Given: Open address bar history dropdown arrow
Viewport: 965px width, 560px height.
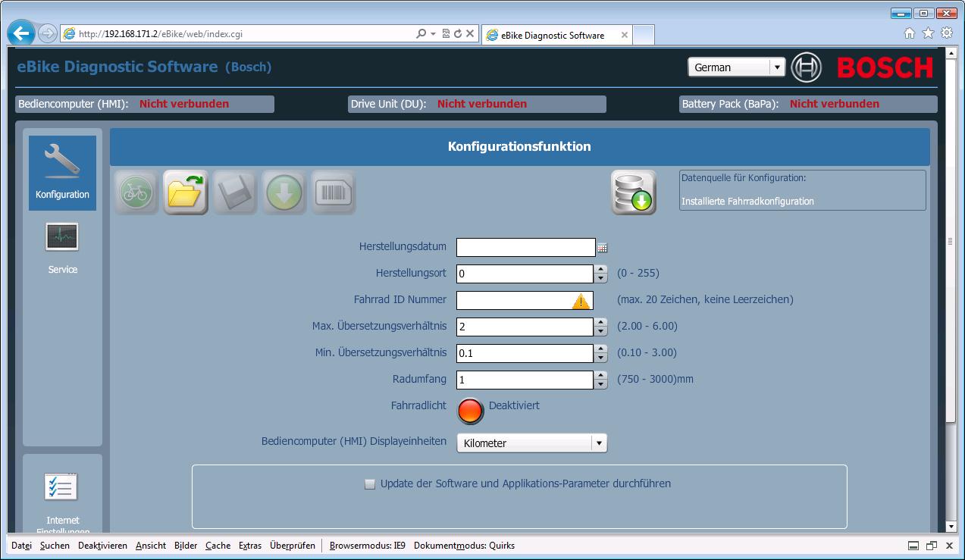Looking at the screenshot, I should [x=433, y=33].
